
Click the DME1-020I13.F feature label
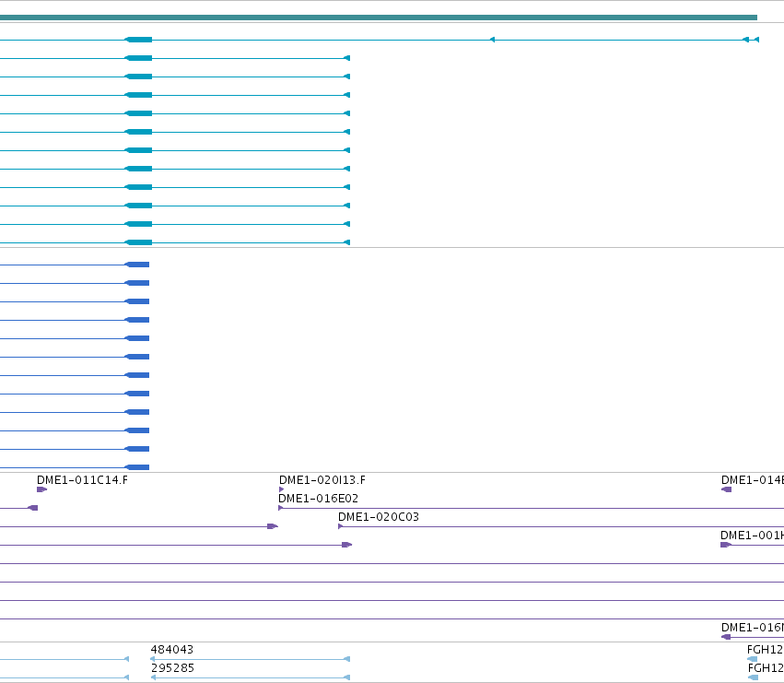pos(322,480)
